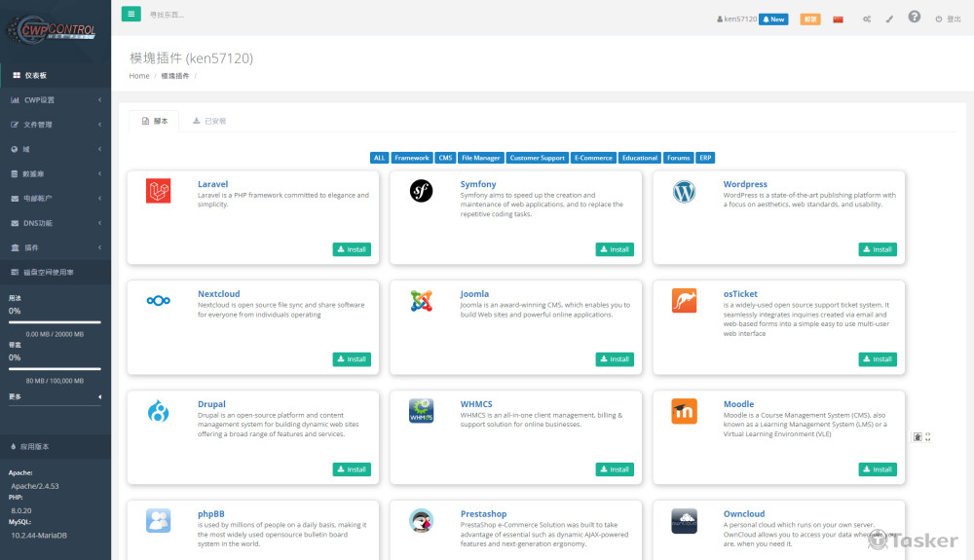Expand the DNS功能 sidebar menu

pos(56,223)
